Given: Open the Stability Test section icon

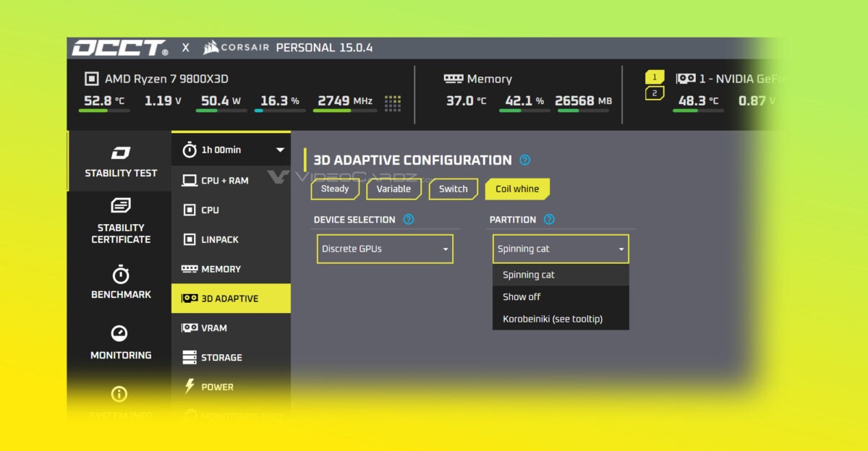Looking at the screenshot, I should coord(120,153).
